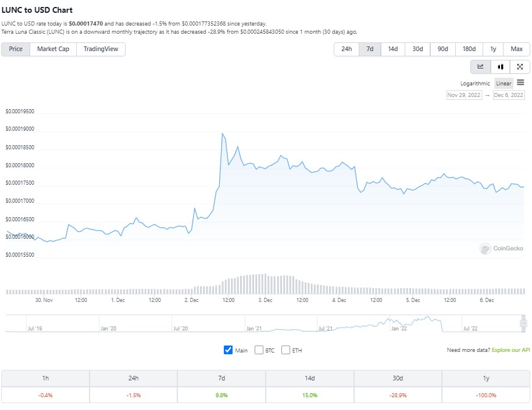The image size is (532, 410).
Task: Select the 1y time range
Action: (x=493, y=49)
